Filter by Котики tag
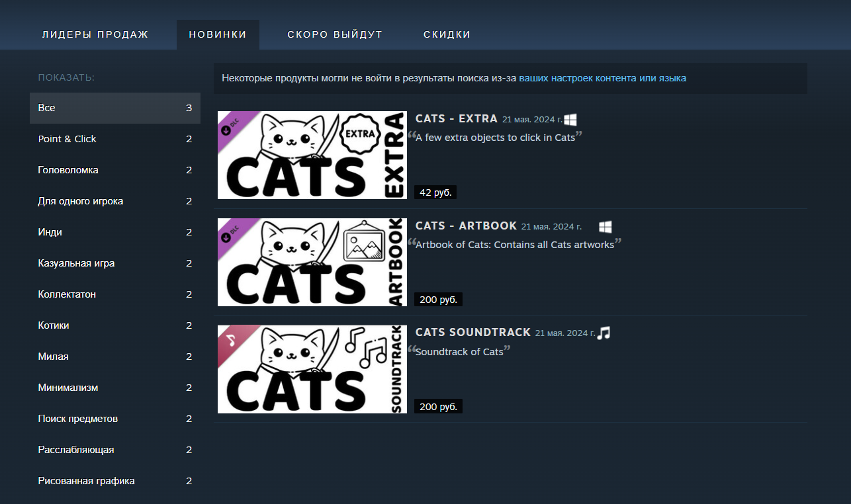Screen dimensions: 851x504 point(115,325)
